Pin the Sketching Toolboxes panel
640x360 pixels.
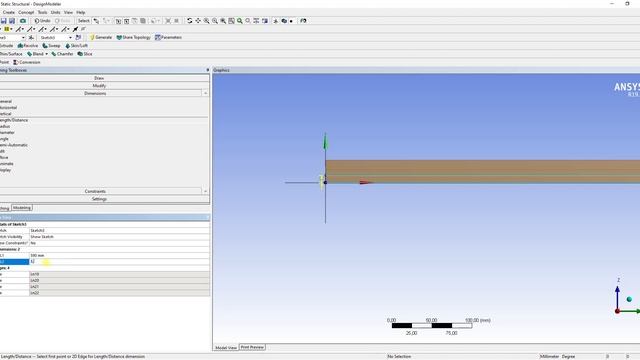coord(208,70)
